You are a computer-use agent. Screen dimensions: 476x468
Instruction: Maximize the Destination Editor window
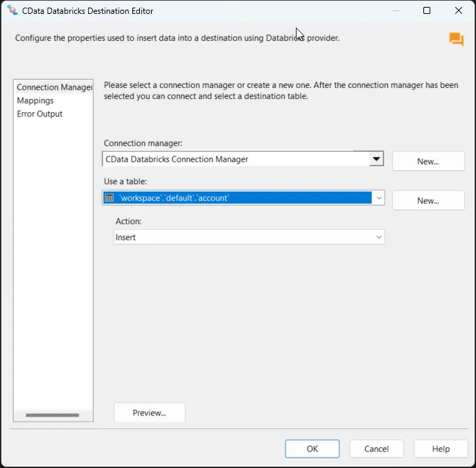[427, 11]
